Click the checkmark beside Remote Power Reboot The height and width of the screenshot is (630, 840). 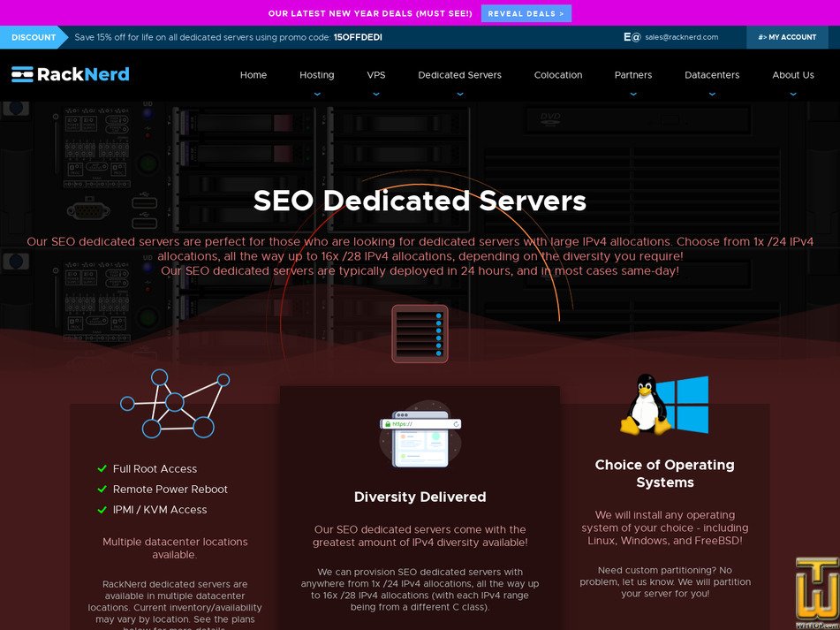pyautogui.click(x=102, y=490)
